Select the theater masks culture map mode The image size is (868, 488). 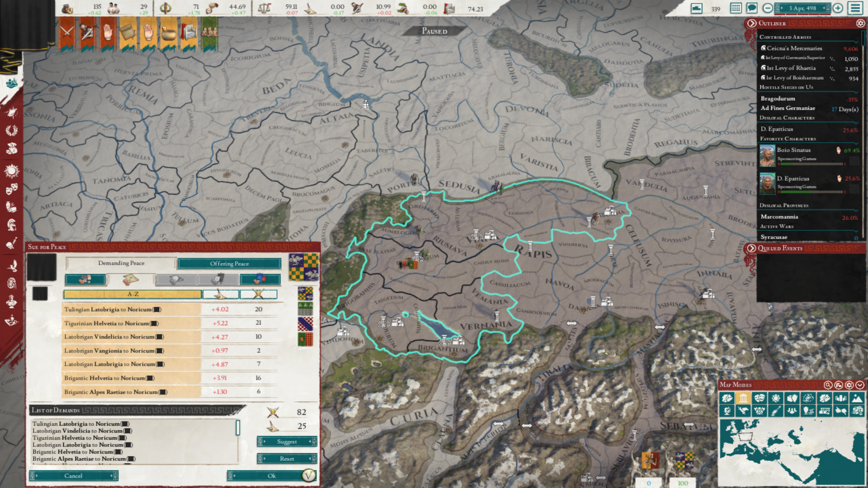(x=759, y=398)
